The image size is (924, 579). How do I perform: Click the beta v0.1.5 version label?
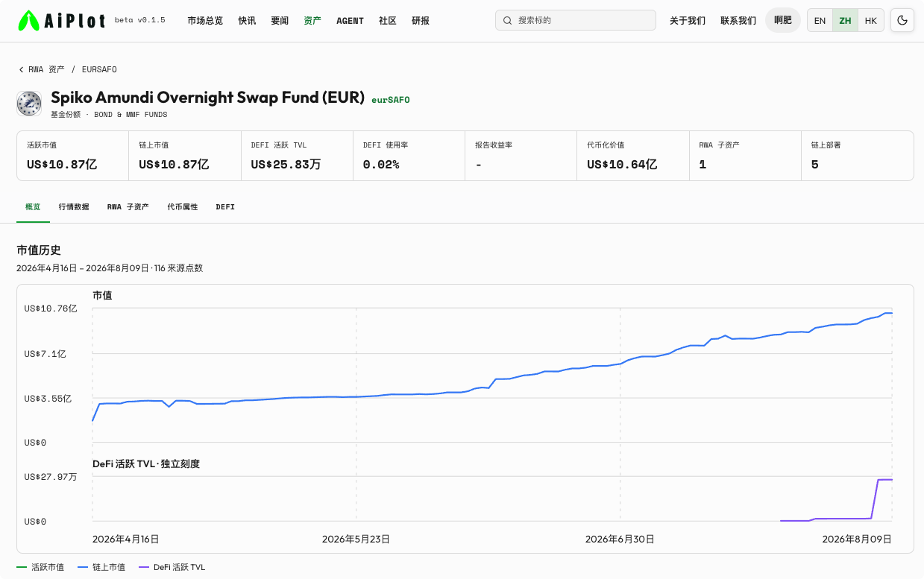(140, 20)
